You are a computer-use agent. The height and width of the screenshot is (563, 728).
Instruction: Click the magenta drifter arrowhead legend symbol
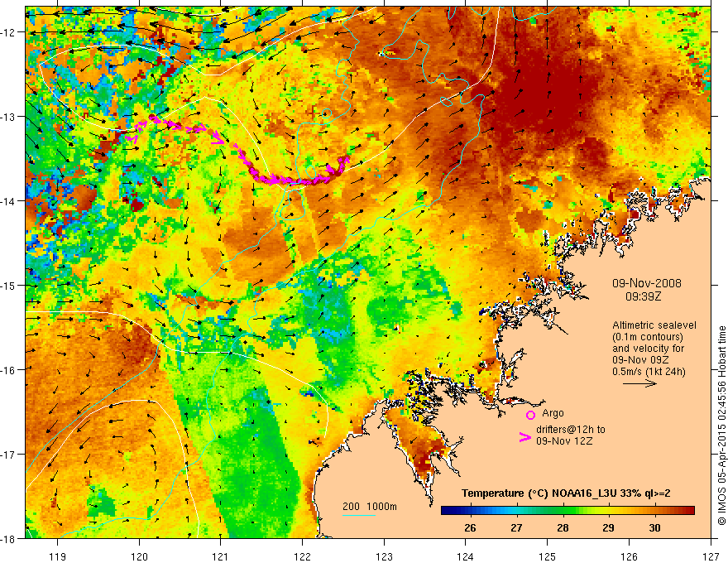(524, 437)
